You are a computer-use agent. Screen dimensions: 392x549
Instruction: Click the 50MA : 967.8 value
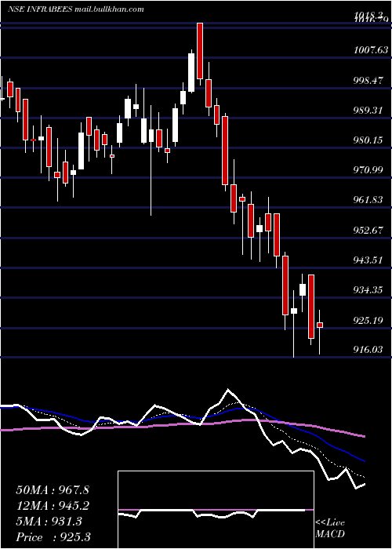pos(53,490)
